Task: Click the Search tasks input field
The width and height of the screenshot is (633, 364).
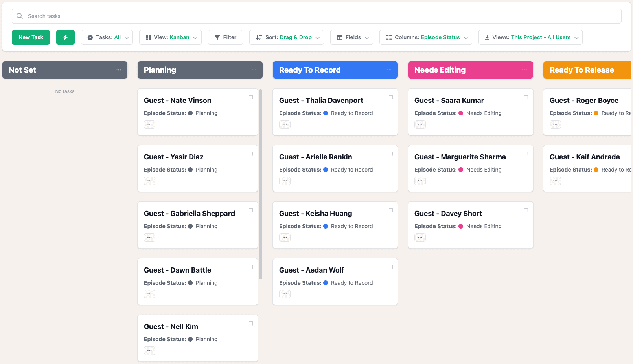Action: pos(316,16)
